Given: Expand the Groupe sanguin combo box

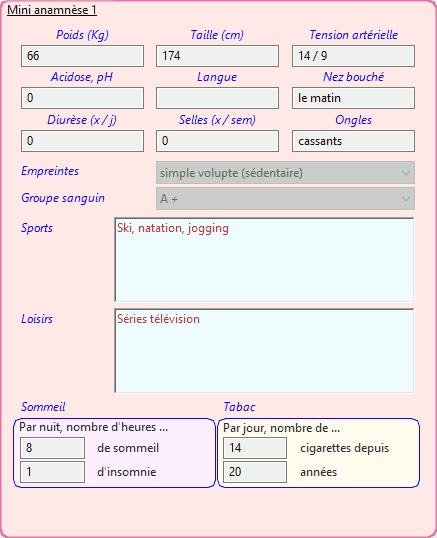Looking at the screenshot, I should [285, 199].
